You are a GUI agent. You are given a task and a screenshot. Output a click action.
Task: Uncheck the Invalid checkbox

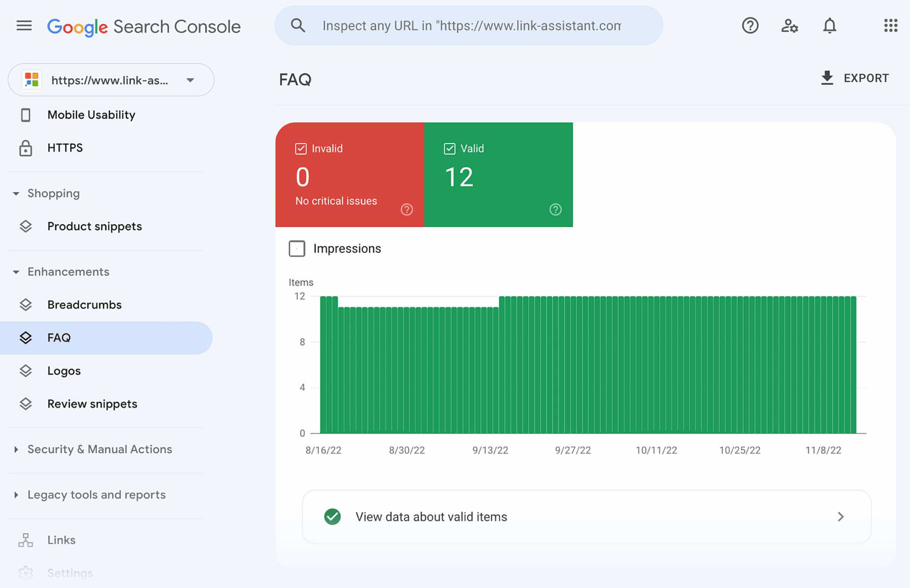301,149
